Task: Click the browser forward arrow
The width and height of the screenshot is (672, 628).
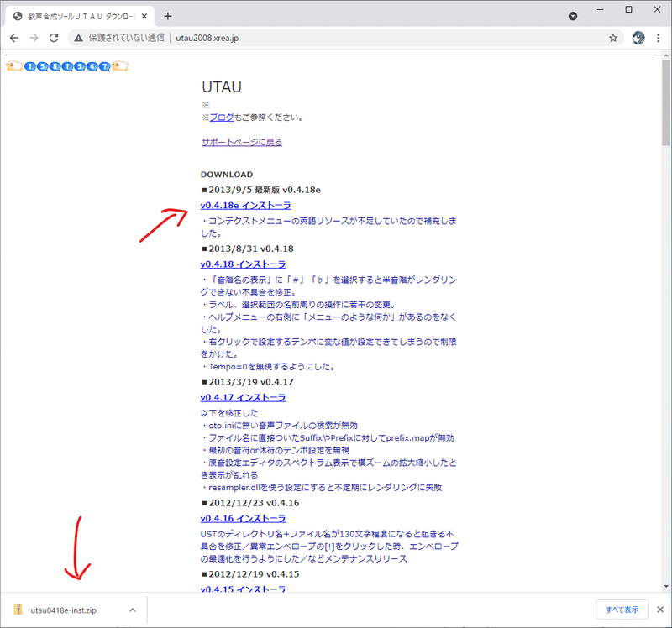Action: point(34,38)
